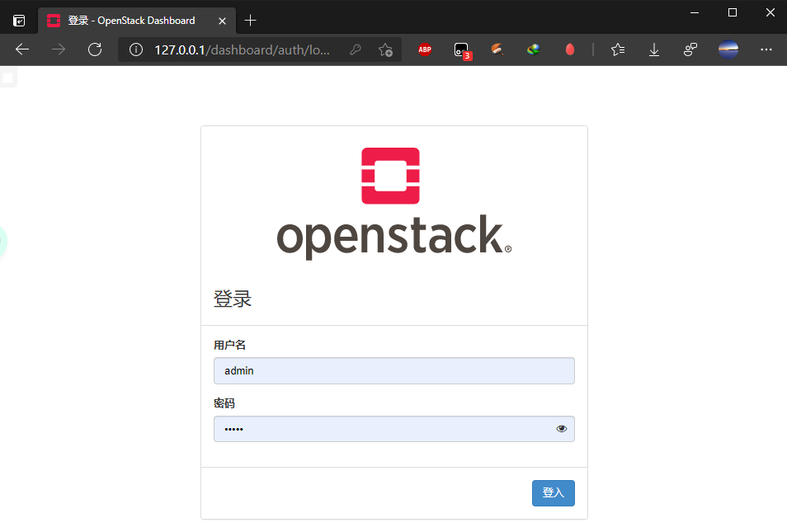The width and height of the screenshot is (787, 532).
Task: Open the ABP Adblock Plus extension
Action: pyautogui.click(x=425, y=49)
